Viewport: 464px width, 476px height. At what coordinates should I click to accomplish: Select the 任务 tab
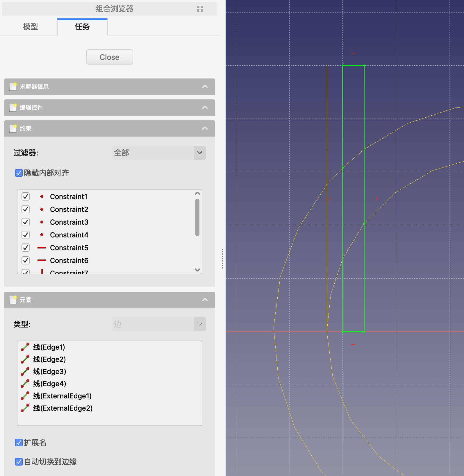click(x=82, y=27)
